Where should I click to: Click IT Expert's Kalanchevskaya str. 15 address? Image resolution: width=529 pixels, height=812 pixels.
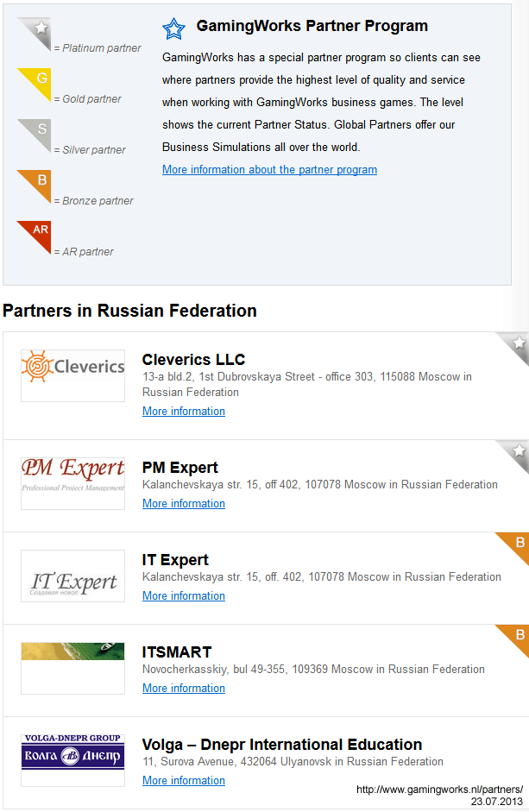click(x=322, y=577)
